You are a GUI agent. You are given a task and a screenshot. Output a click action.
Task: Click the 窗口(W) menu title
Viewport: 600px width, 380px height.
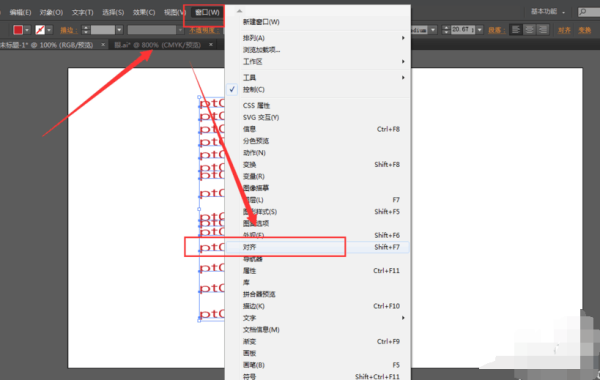(207, 13)
